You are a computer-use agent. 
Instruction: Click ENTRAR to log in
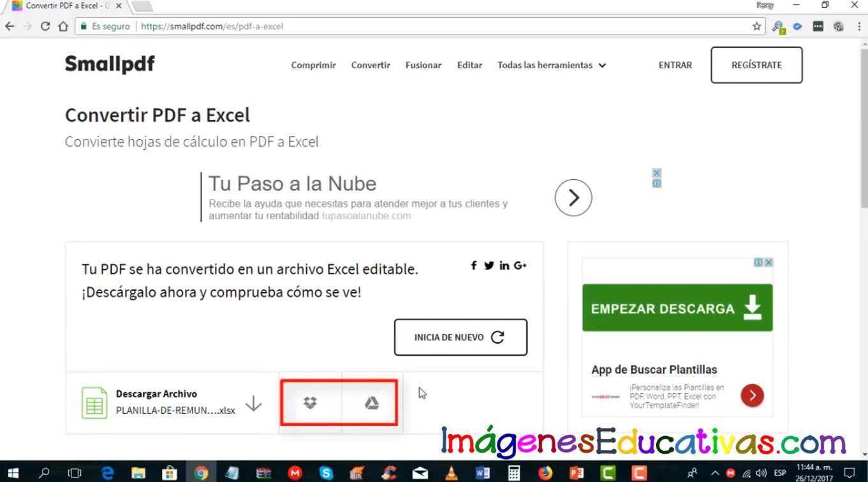(x=675, y=65)
